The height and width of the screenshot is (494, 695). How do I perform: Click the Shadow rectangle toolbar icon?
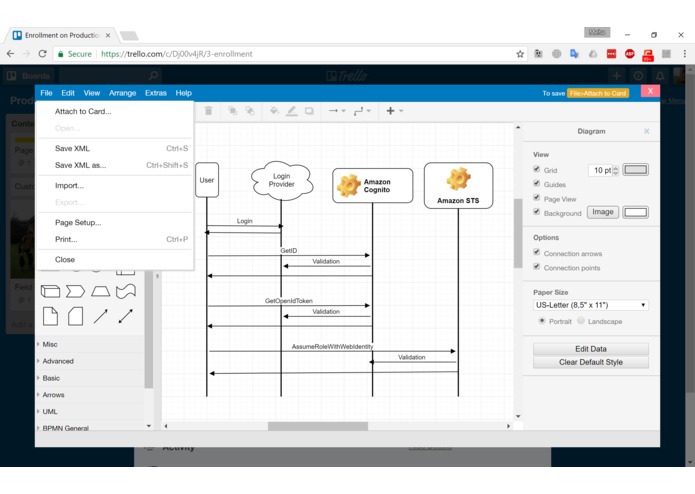(x=309, y=111)
